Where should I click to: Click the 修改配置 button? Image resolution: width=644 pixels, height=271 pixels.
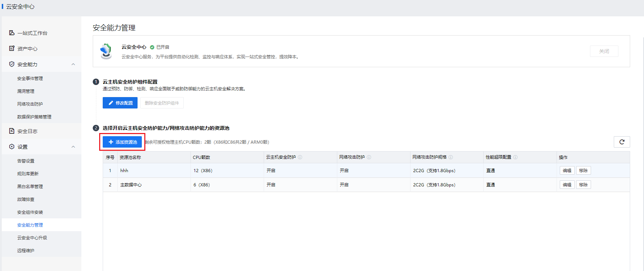point(120,103)
